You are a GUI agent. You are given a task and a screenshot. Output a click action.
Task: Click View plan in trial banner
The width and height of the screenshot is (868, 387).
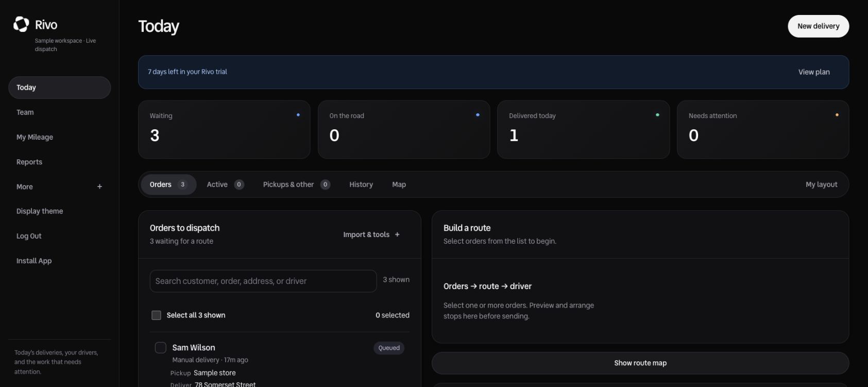(814, 72)
